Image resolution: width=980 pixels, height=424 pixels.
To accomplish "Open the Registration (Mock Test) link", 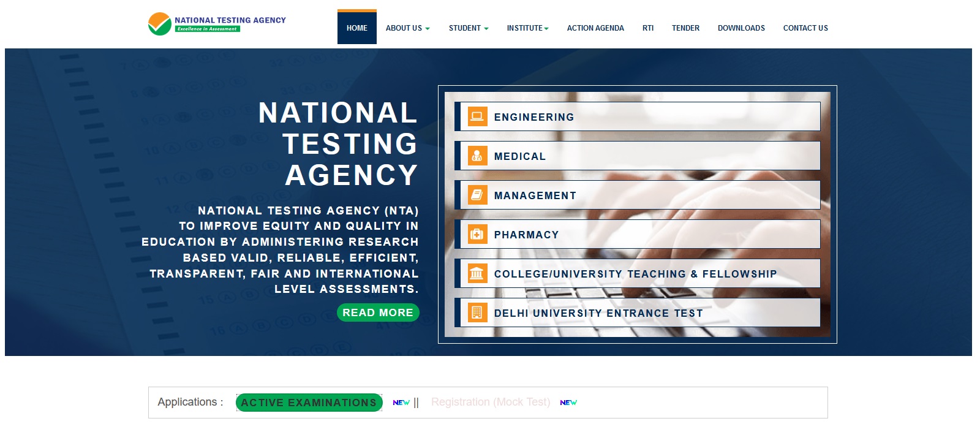I will pos(491,402).
